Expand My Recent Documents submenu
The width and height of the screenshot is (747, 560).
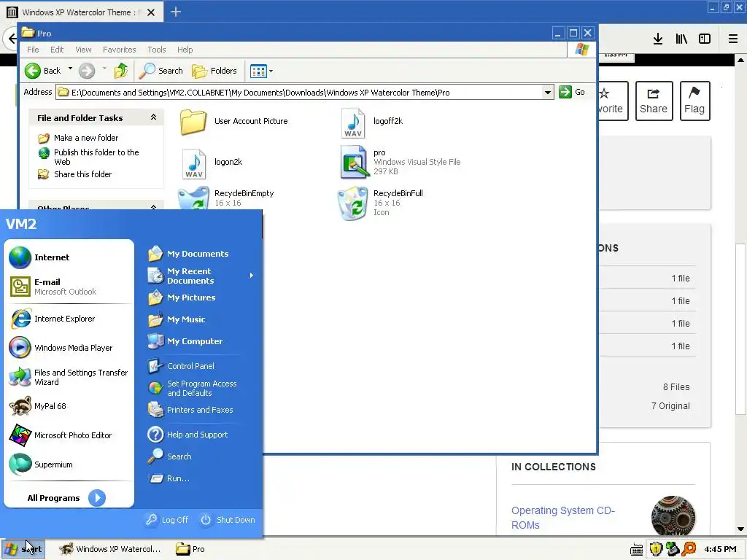(x=200, y=276)
